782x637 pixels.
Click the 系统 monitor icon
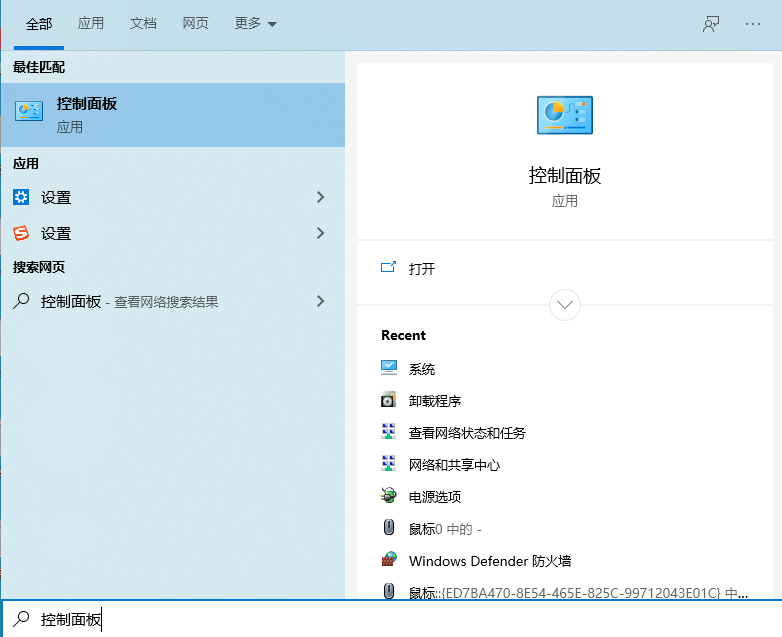tap(389, 368)
